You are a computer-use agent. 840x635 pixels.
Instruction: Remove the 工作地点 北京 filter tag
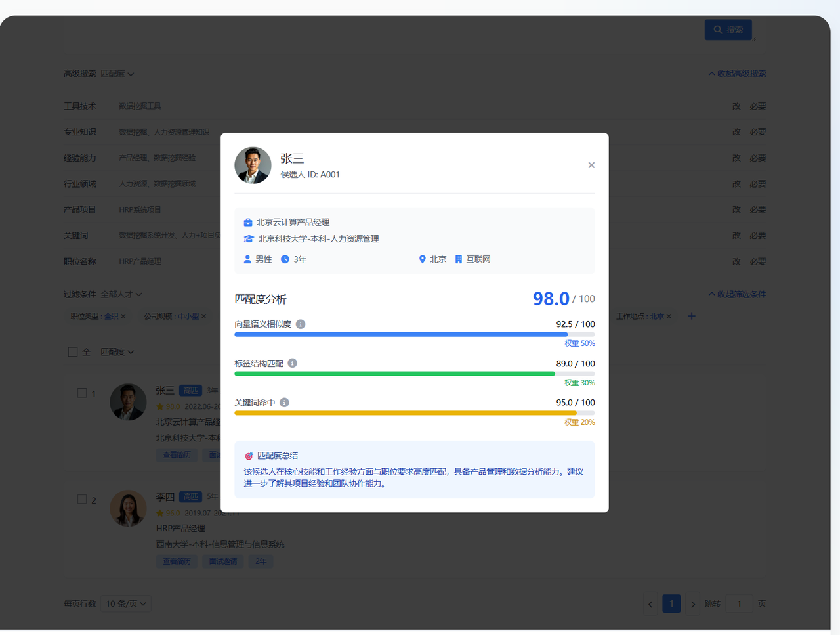(x=669, y=317)
